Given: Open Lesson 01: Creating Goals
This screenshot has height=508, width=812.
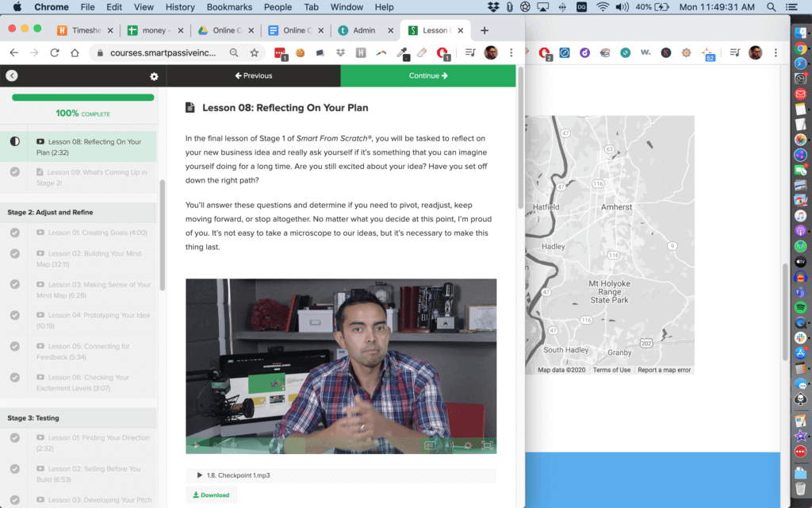Looking at the screenshot, I should [x=92, y=233].
